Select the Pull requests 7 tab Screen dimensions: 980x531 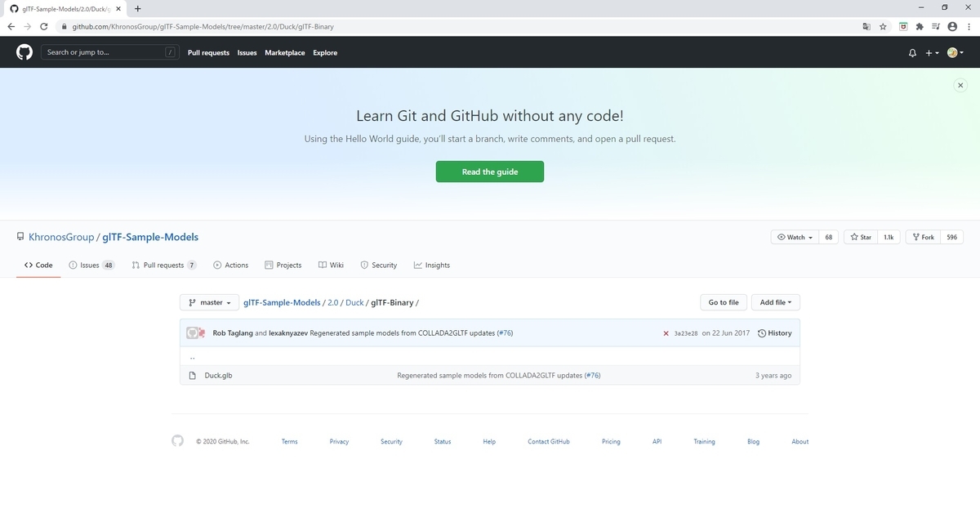(x=164, y=265)
